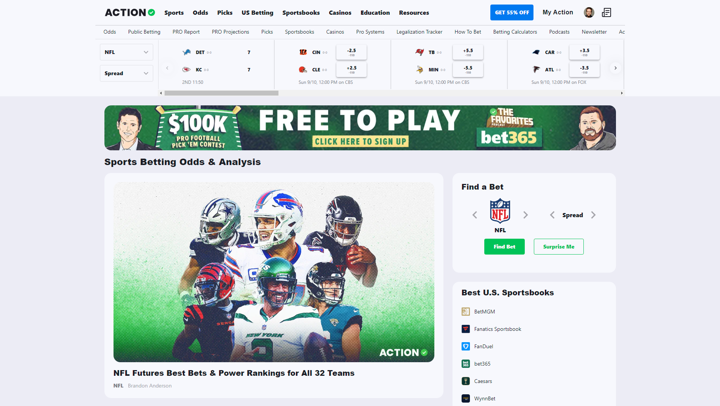Select CLE +2.5 spread odds
The width and height of the screenshot is (720, 406).
(351, 69)
